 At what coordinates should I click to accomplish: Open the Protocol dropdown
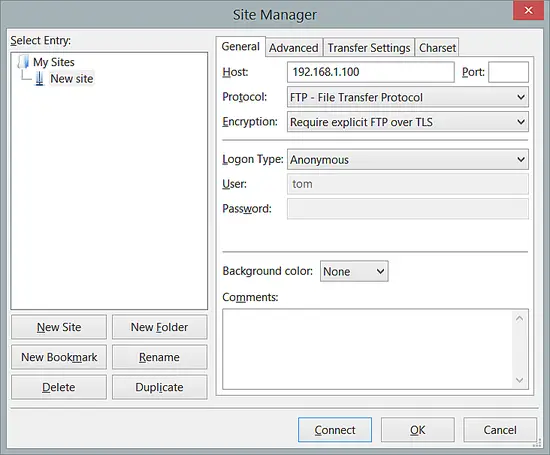(x=408, y=97)
